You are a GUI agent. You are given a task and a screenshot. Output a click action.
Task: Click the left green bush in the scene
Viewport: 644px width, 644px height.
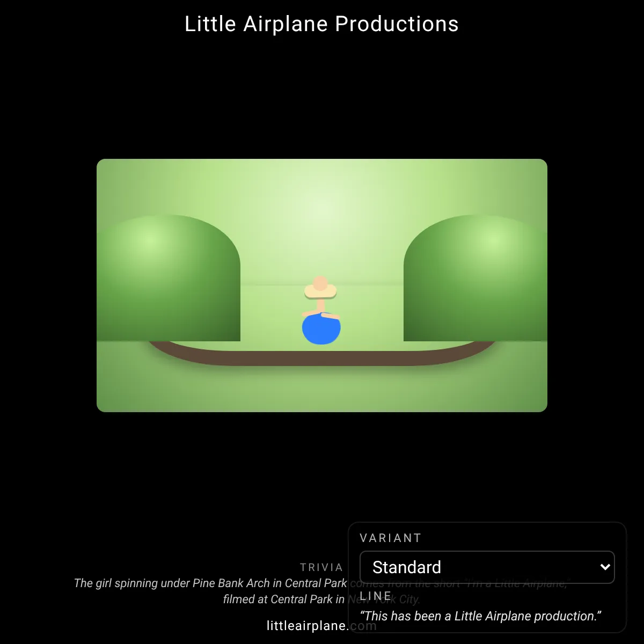point(169,278)
